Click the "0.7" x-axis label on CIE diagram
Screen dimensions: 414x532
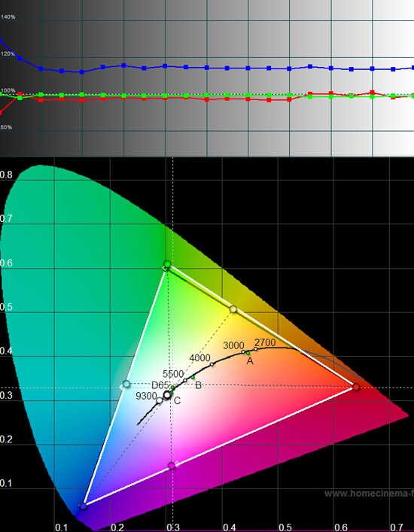[397, 527]
